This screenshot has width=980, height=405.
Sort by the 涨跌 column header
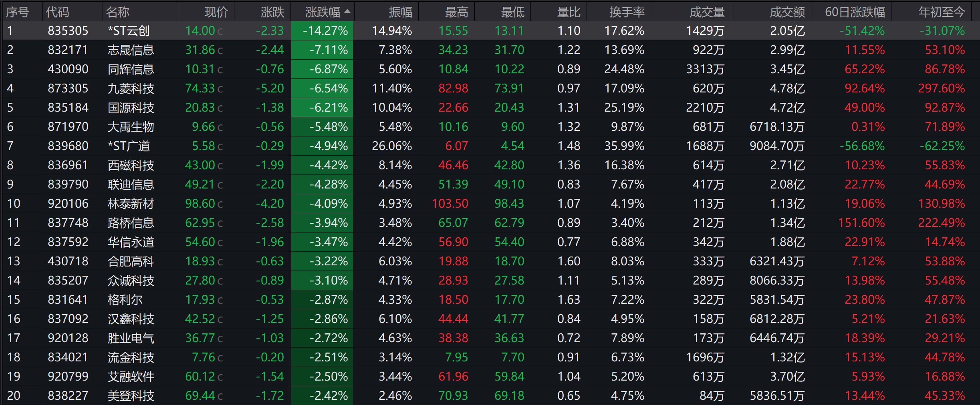[x=272, y=12]
